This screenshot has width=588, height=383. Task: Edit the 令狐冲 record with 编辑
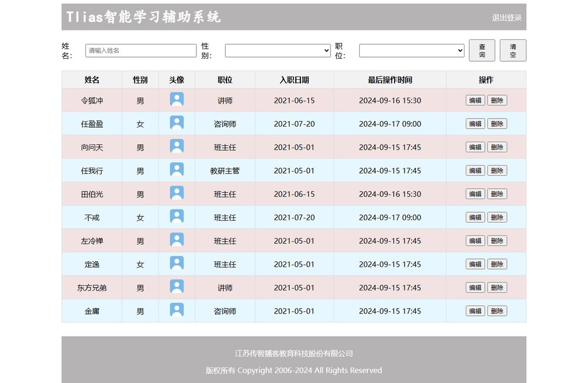tap(475, 100)
